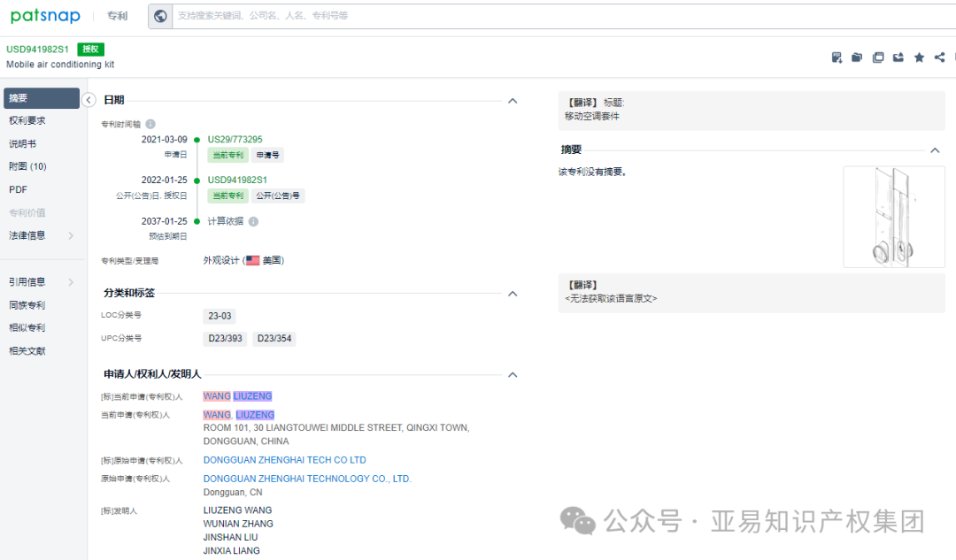The height and width of the screenshot is (560, 956).
Task: Click the 公开(公告)号 tag
Action: tap(278, 196)
